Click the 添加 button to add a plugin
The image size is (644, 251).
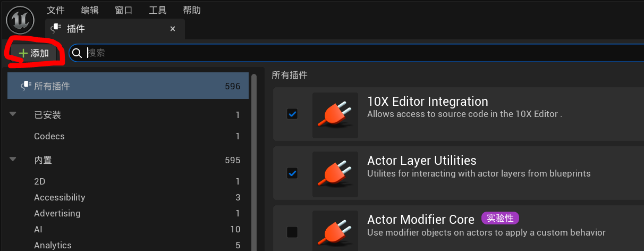(33, 53)
